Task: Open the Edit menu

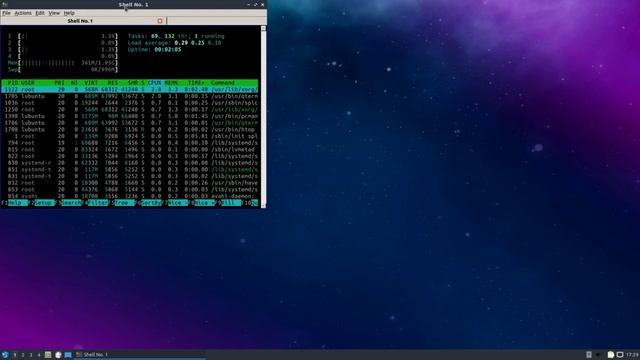Action: [x=40, y=13]
